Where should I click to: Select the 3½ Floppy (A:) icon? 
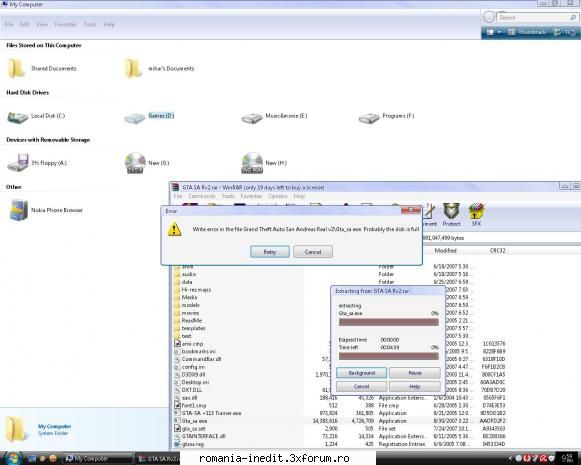18,163
